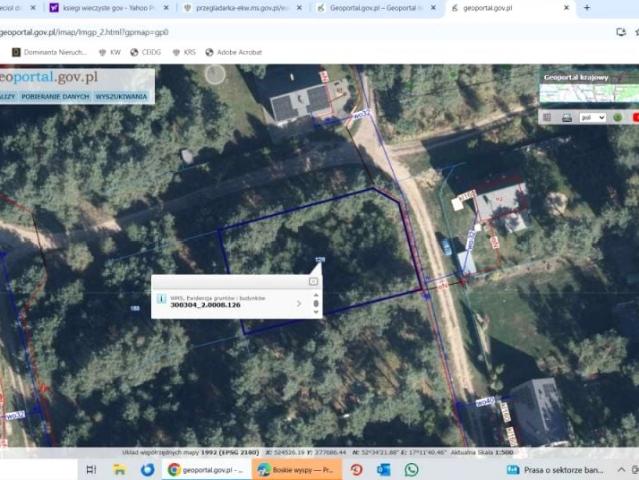Open the print map icon in Geoportal toolbar

click(x=566, y=118)
